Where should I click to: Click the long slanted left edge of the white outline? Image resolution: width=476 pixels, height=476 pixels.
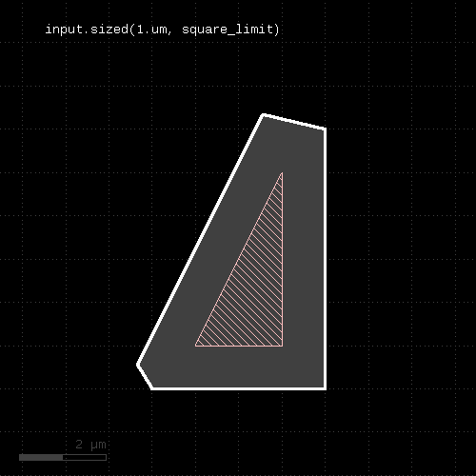[x=200, y=240]
